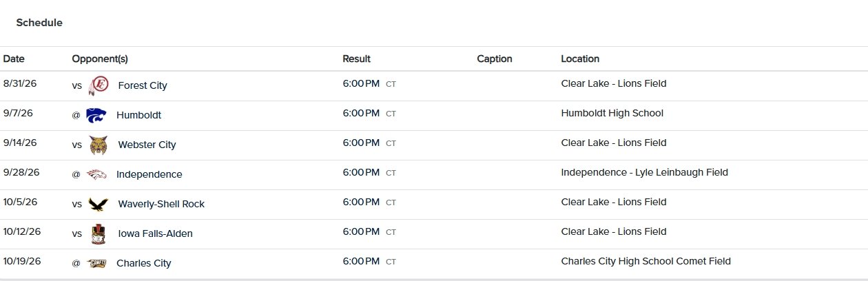The image size is (868, 281).
Task: Click the Independence mustang logo
Action: click(96, 174)
